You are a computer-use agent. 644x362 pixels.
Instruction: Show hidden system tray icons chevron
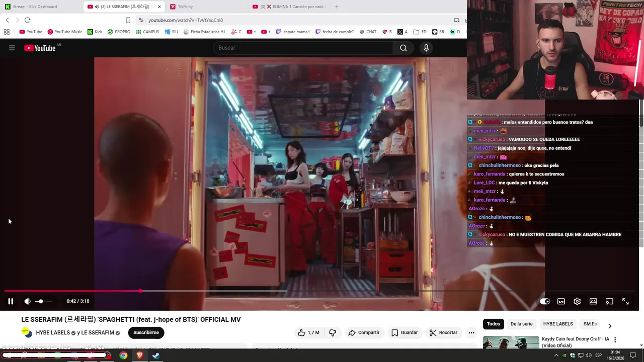(x=556, y=355)
